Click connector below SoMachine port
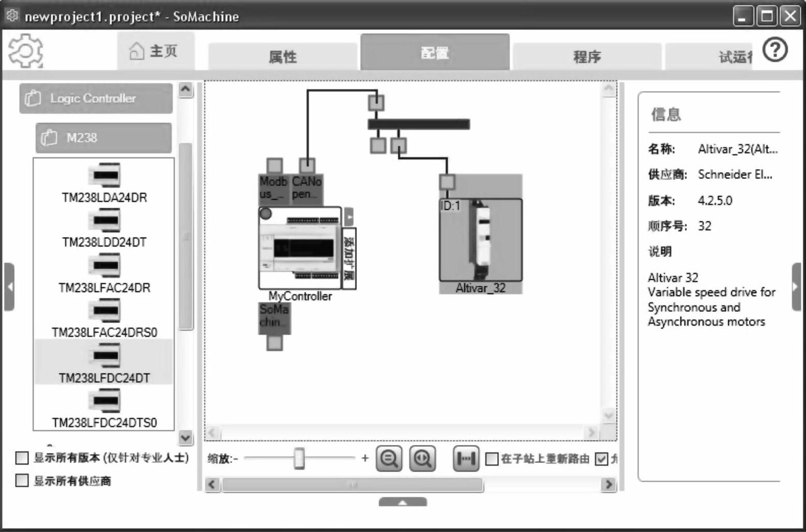The height and width of the screenshot is (532, 806). coord(275,342)
